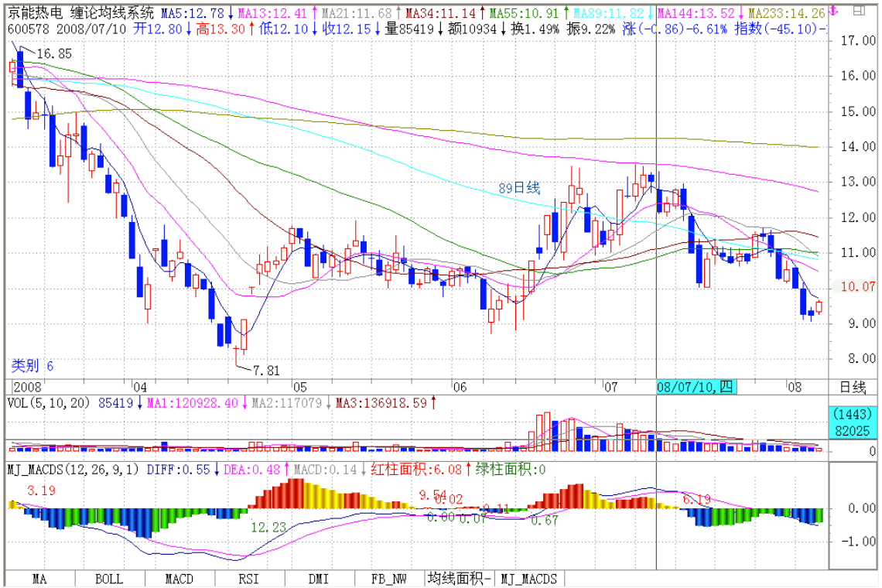Viewport: 882px width, 588px height.
Task: Click the 日线 period label
Action: point(852,387)
